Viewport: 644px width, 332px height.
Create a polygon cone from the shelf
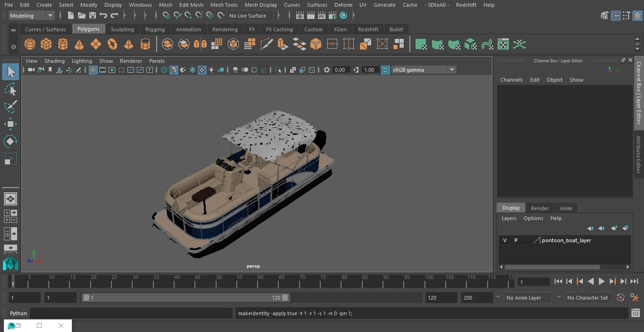pyautogui.click(x=79, y=44)
